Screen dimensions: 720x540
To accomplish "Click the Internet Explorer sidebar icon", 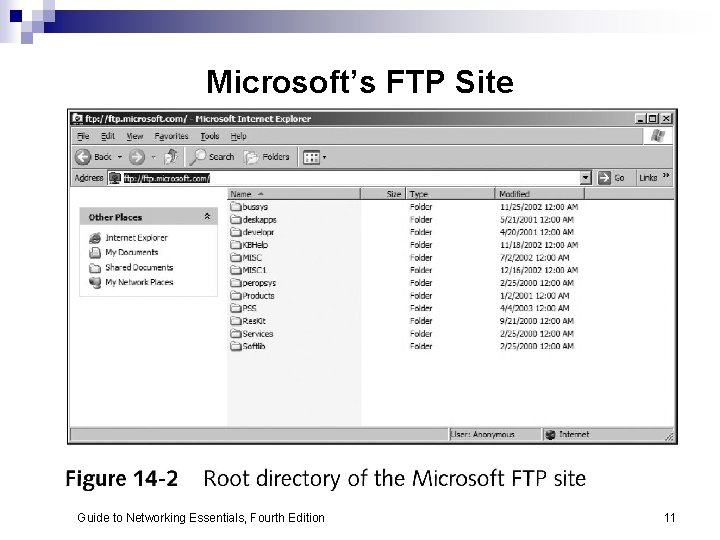I will (x=95, y=238).
